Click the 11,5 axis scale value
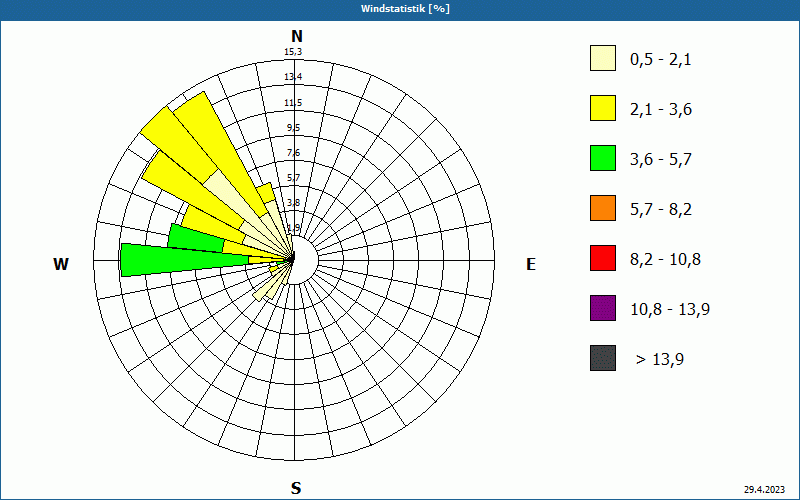The height and width of the screenshot is (500, 800). [293, 103]
